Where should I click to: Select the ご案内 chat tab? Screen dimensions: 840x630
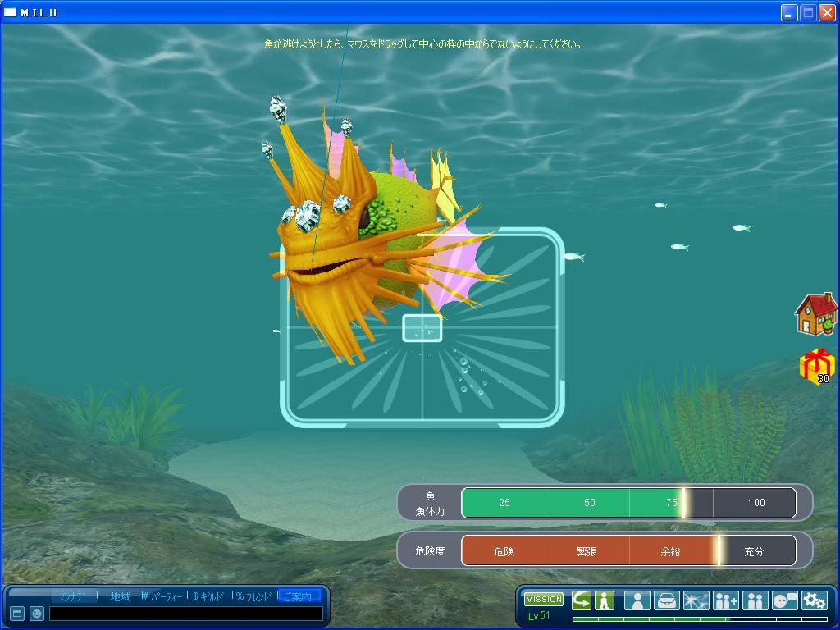[298, 596]
